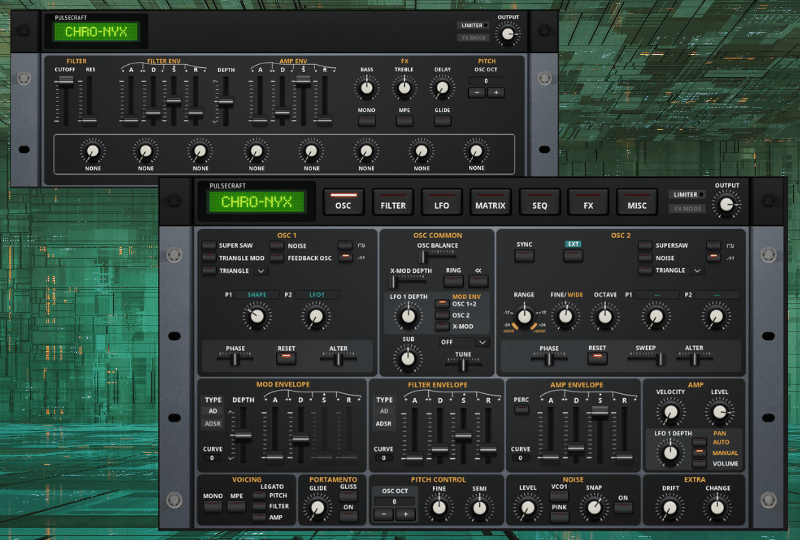The height and width of the screenshot is (540, 800).
Task: Open the P2 LFO1 selector in OSC 1
Action: (x=316, y=294)
